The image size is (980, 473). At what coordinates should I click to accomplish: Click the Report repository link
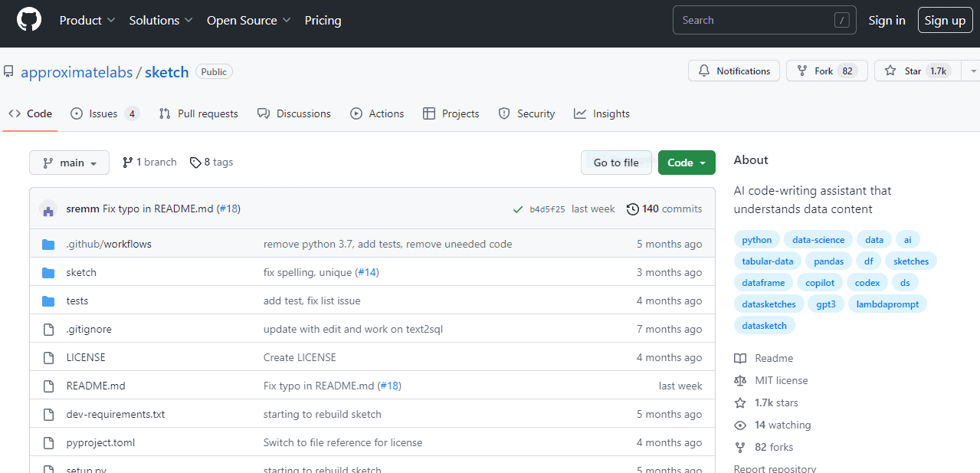[x=775, y=468]
